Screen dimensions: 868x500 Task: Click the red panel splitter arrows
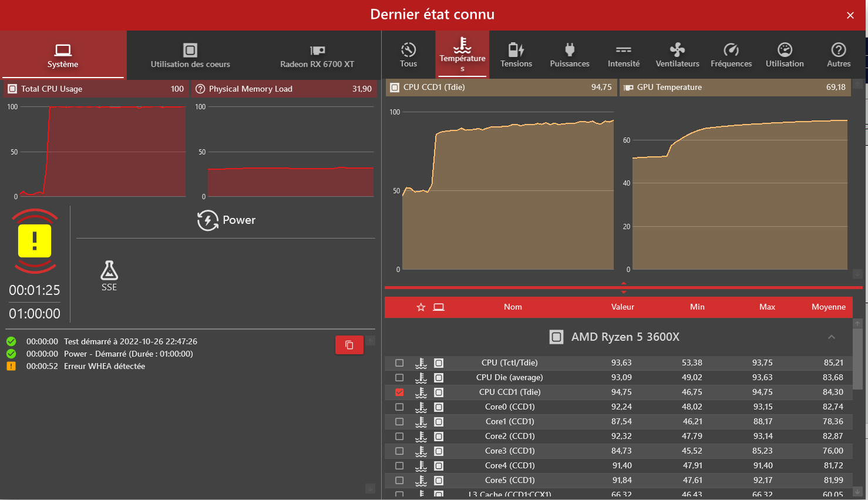click(624, 287)
